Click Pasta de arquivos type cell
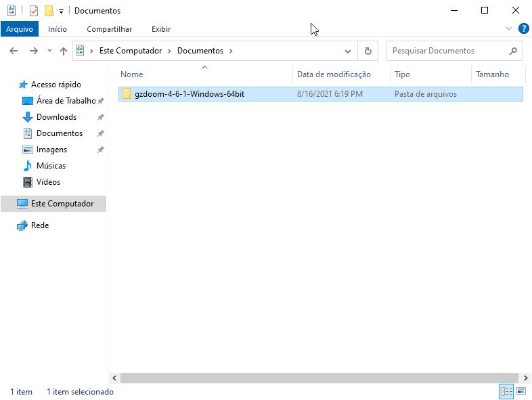 (x=426, y=94)
